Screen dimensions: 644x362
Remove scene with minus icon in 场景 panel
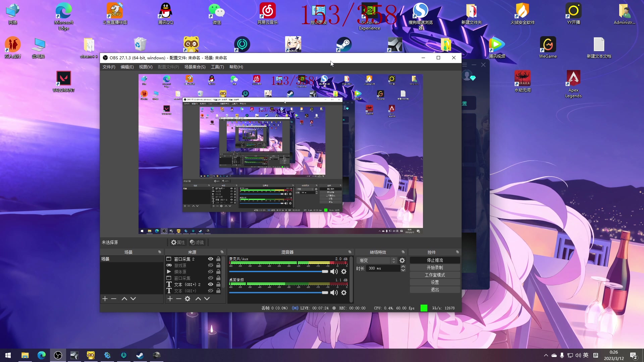(x=114, y=299)
